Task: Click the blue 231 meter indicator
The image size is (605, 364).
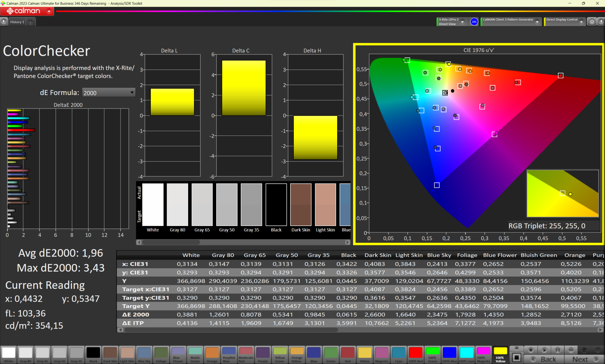Action: (474, 22)
